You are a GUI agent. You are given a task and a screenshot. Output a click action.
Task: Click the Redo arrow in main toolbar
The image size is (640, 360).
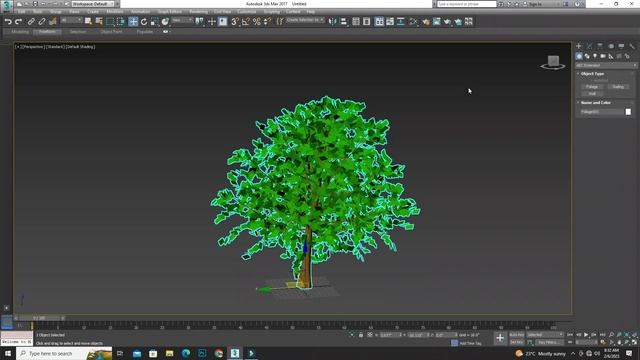[x=18, y=22]
